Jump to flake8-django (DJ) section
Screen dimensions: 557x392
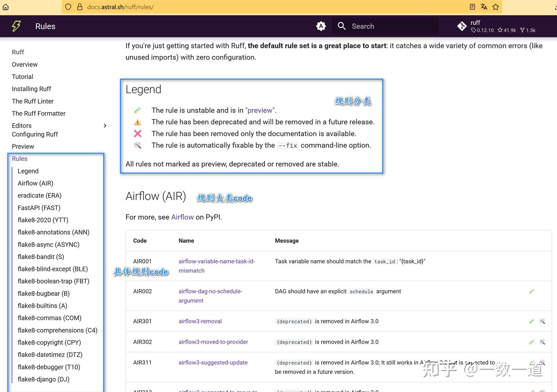click(44, 379)
